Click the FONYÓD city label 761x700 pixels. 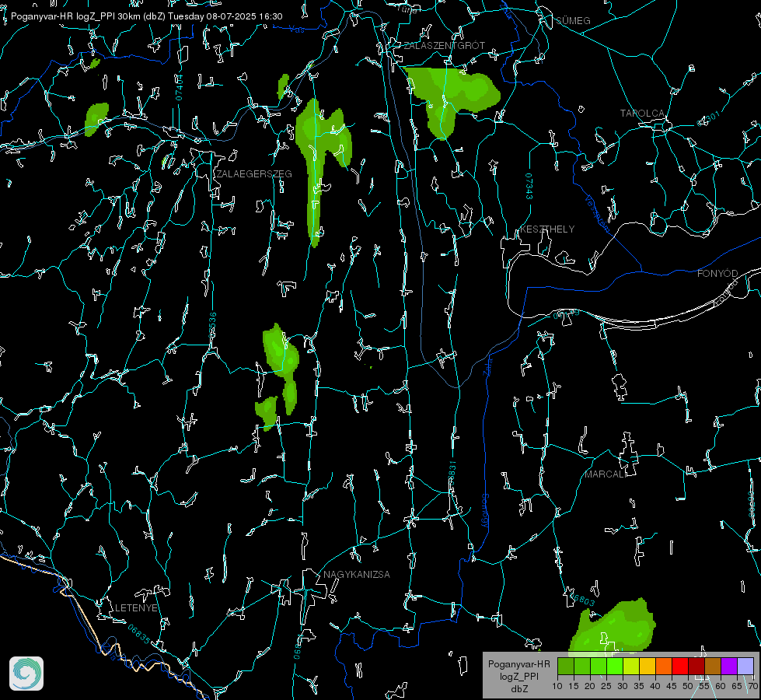tap(717, 274)
